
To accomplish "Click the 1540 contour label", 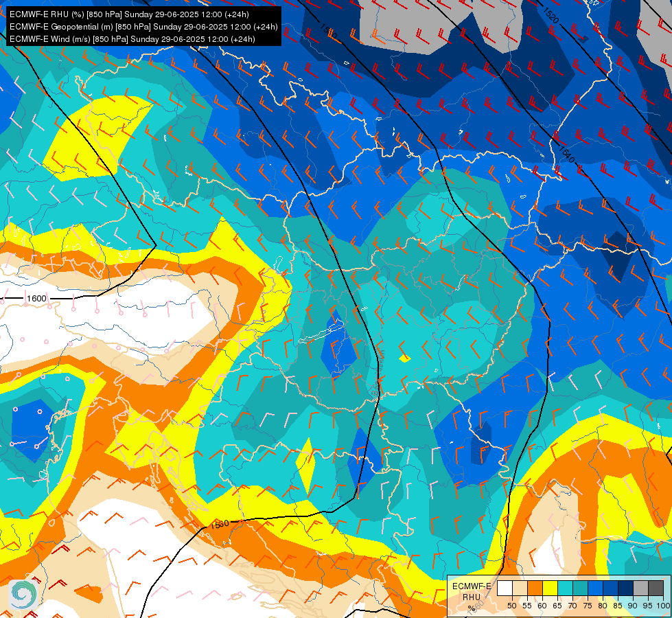I will pos(566,154).
